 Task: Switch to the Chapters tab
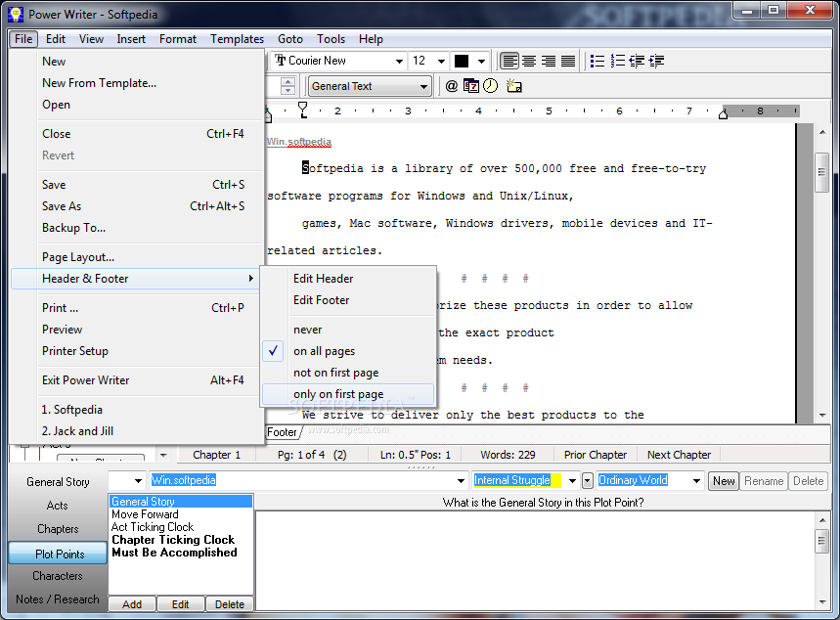(58, 529)
